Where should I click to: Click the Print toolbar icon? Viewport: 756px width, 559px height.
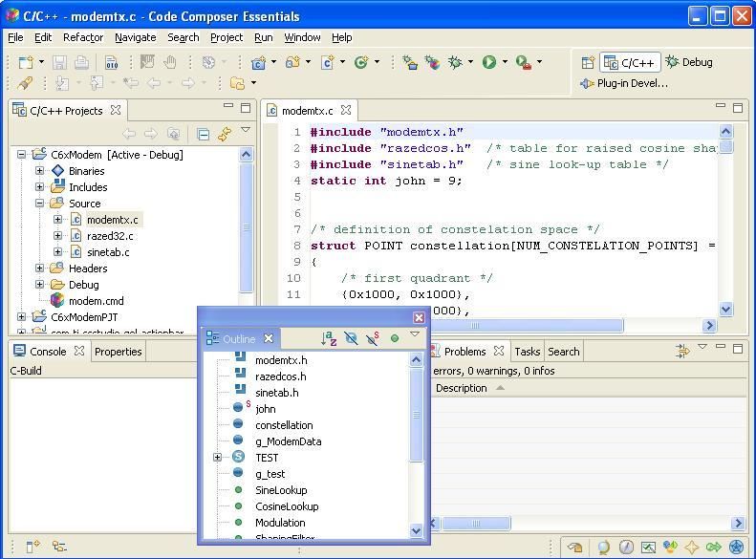(81, 62)
